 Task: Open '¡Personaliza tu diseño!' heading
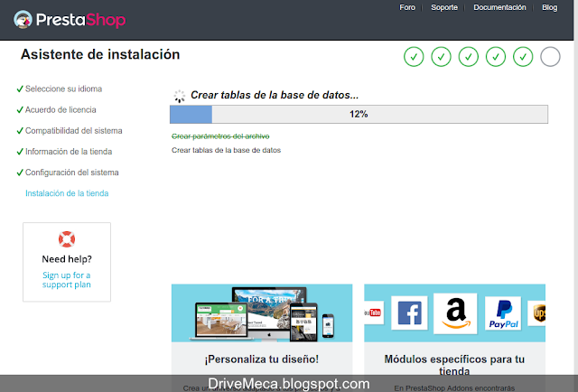click(x=262, y=359)
